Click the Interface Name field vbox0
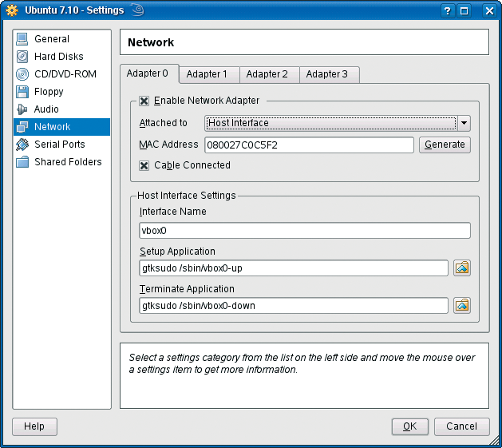Viewport: 502px width, 448px height. pos(305,231)
